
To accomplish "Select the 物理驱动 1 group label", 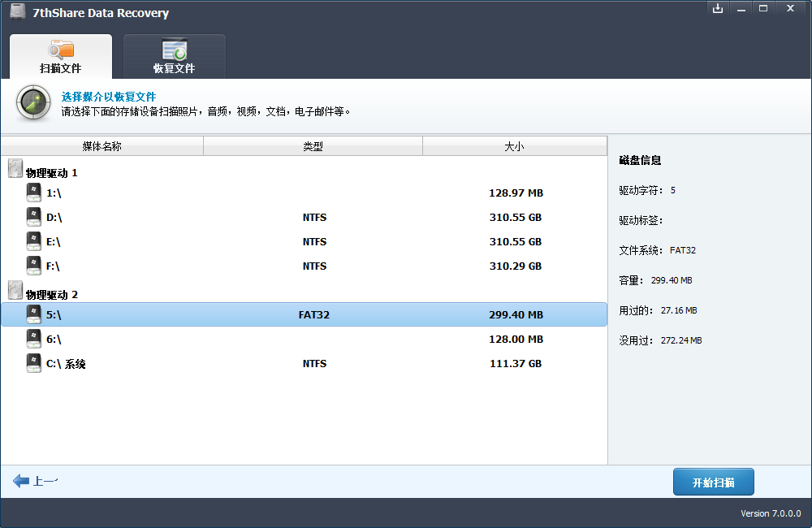I will coord(52,173).
